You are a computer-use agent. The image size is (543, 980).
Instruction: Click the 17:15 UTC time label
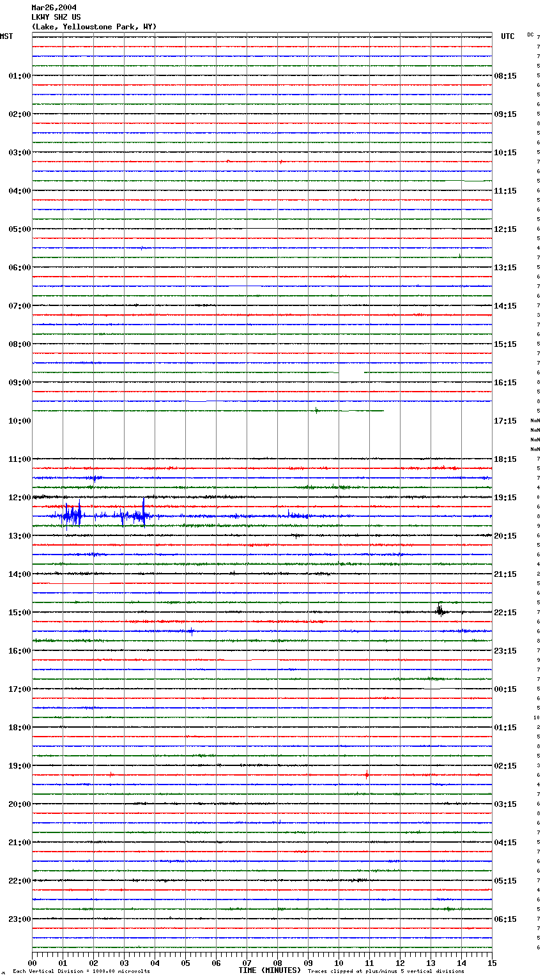[505, 421]
